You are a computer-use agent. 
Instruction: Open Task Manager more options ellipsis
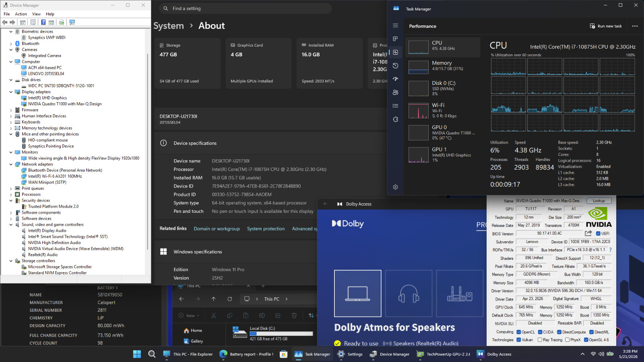(635, 26)
